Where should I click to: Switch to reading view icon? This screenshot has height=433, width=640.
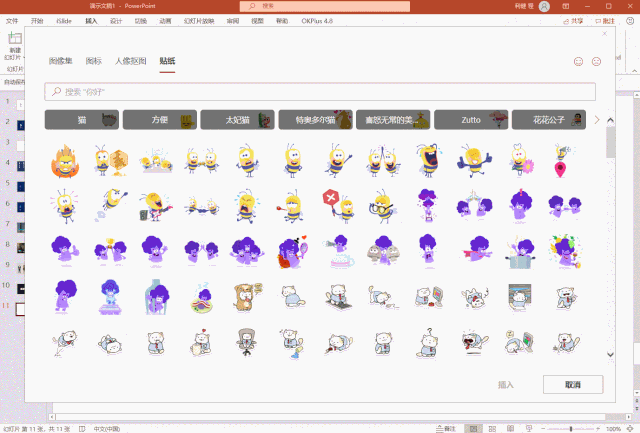pyautogui.click(x=510, y=429)
